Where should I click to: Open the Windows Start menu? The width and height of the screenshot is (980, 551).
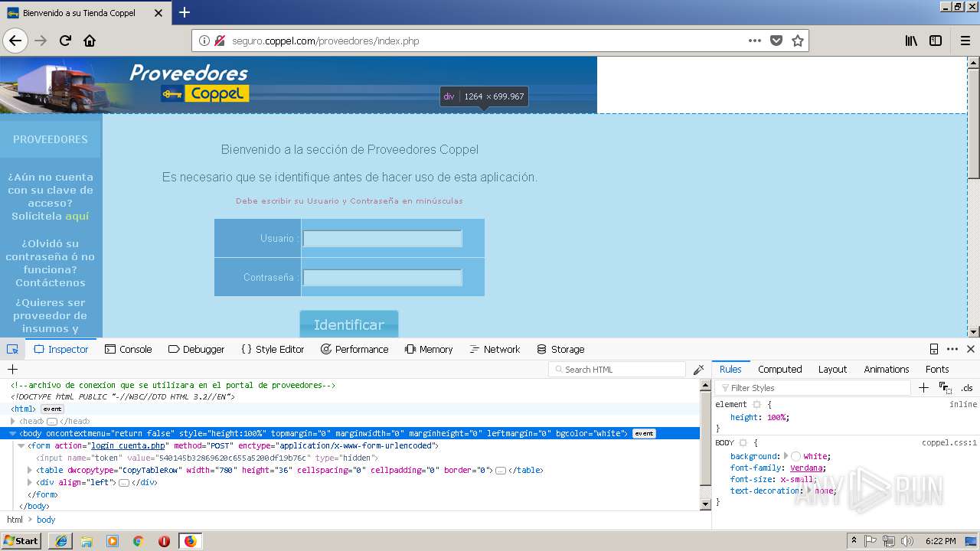tap(21, 540)
